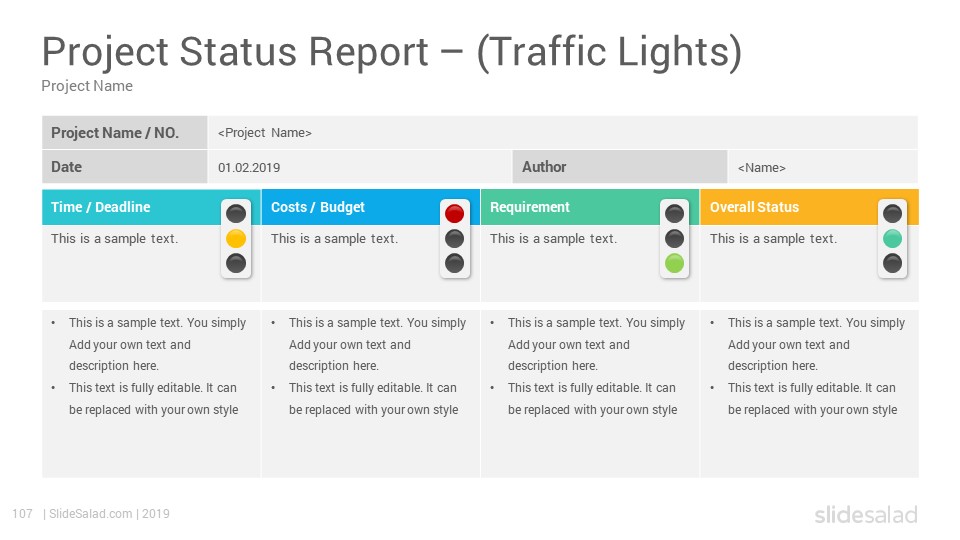The image size is (960, 540).
Task: Click the green light in Requirement traffic light
Action: tap(674, 263)
